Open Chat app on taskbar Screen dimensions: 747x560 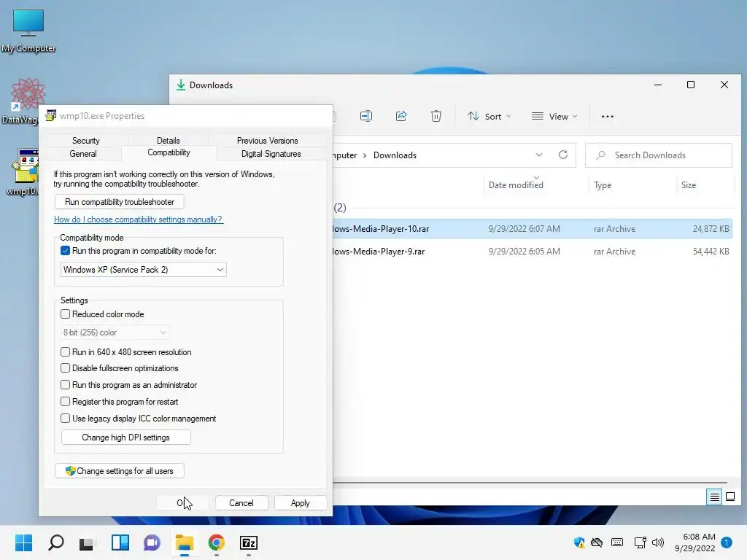pyautogui.click(x=152, y=542)
